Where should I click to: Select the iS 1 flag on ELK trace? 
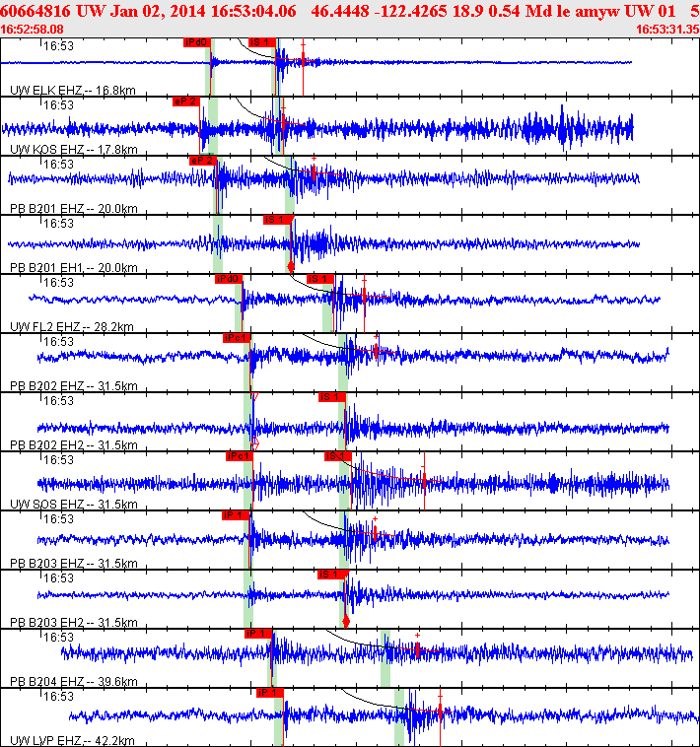point(262,42)
